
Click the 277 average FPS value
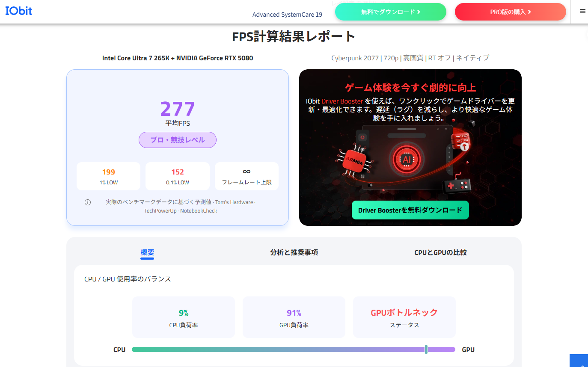pos(178,109)
